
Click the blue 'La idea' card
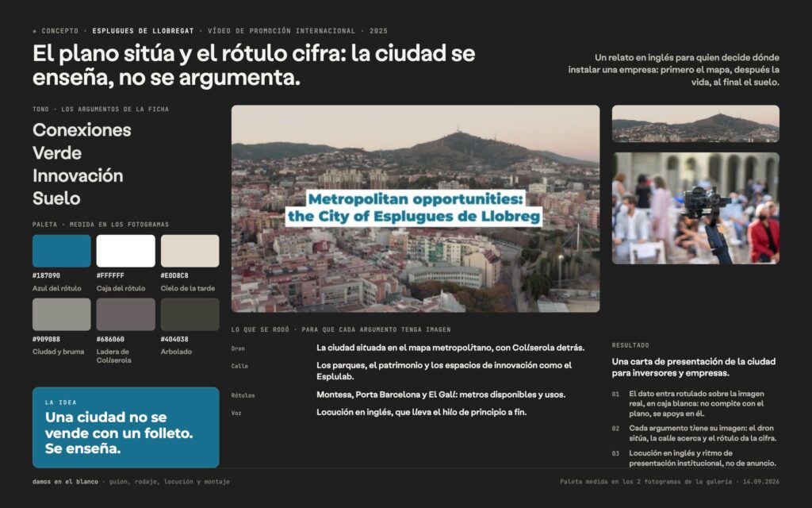(126, 428)
